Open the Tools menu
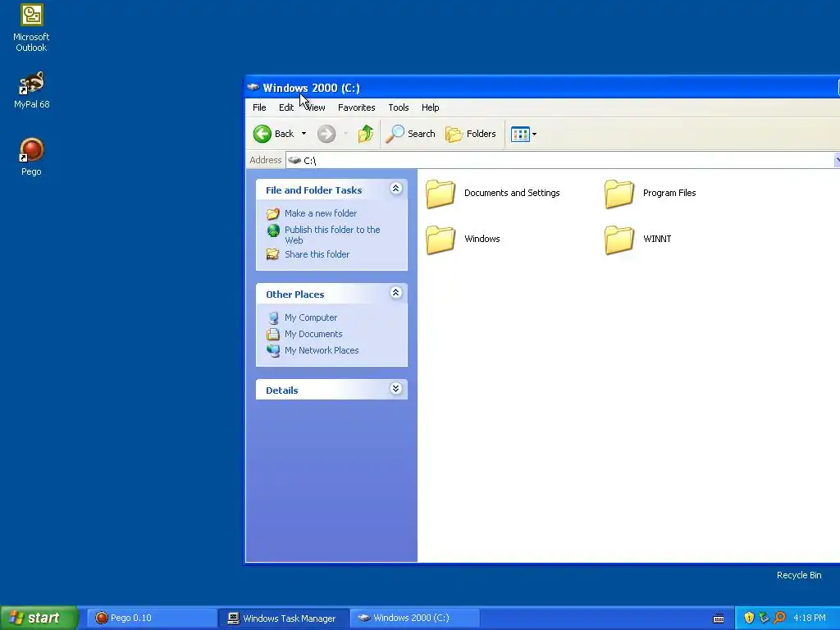The image size is (840, 630). click(x=399, y=107)
